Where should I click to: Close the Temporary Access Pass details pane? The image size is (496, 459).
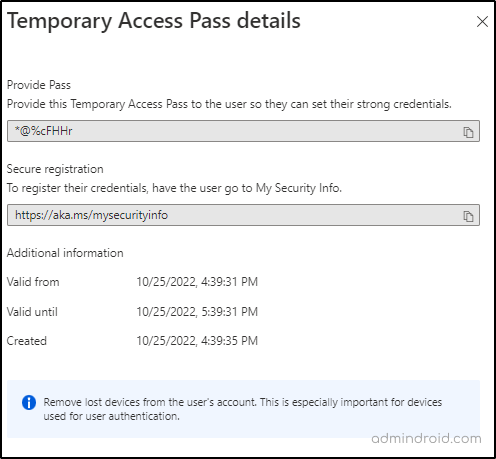pos(482,22)
